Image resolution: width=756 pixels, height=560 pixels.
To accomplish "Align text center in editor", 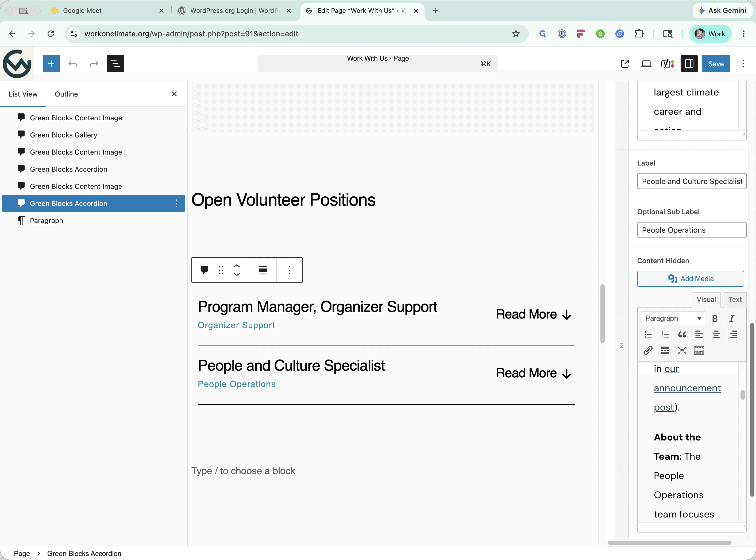I will coord(716,335).
